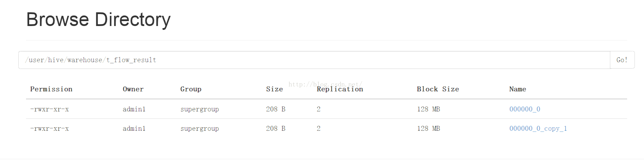Click supergroup in the 000000_0_copy_1 row

[x=200, y=129]
